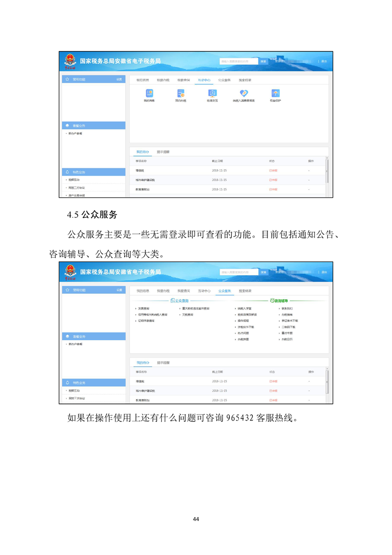The width and height of the screenshot is (392, 555).
Task: Click table scrollbar in 公众服务 screenshot
Action: click(x=327, y=382)
